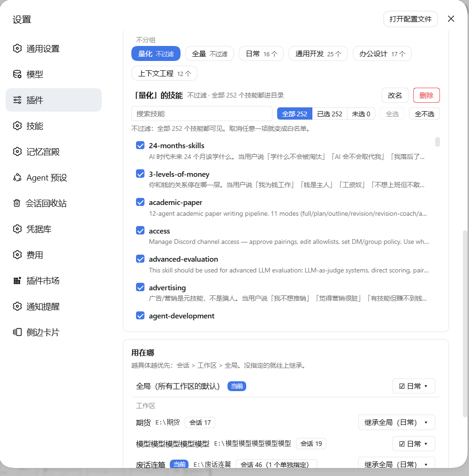
Task: Uncheck the 3-levels-of-money skill
Action: click(140, 174)
